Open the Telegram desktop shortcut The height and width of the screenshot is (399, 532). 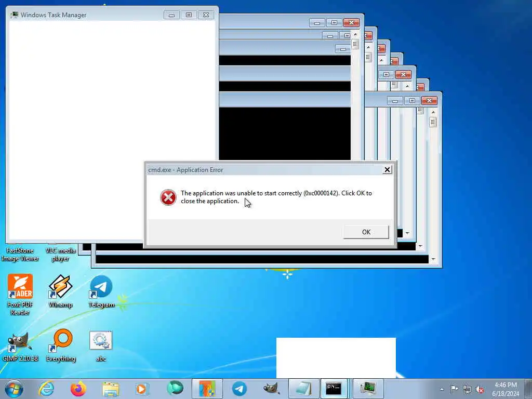(x=101, y=291)
